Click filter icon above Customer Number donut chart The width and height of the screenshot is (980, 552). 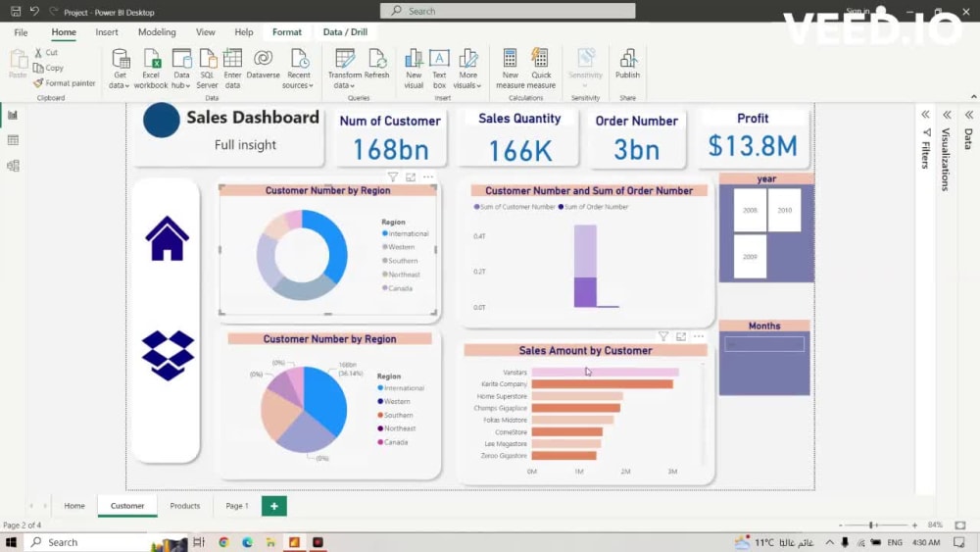(393, 177)
